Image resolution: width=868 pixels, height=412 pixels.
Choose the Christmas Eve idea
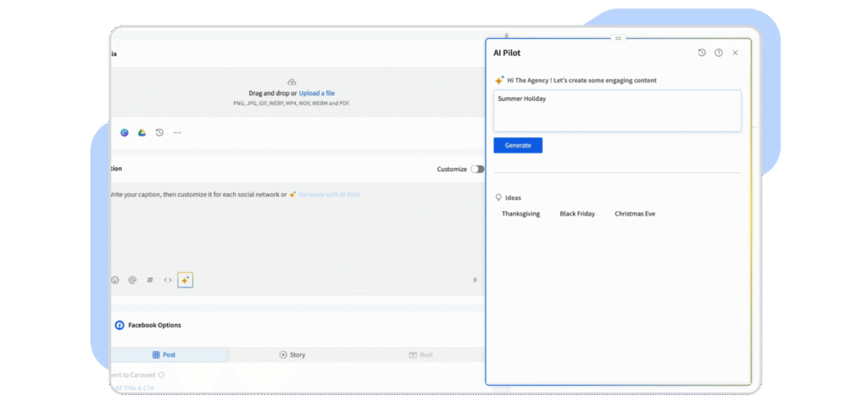pos(635,214)
